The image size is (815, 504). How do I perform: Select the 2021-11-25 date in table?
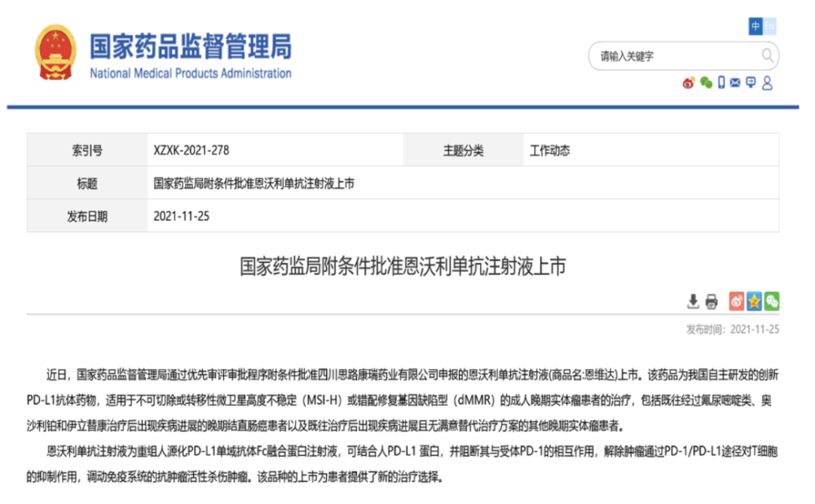pos(181,217)
